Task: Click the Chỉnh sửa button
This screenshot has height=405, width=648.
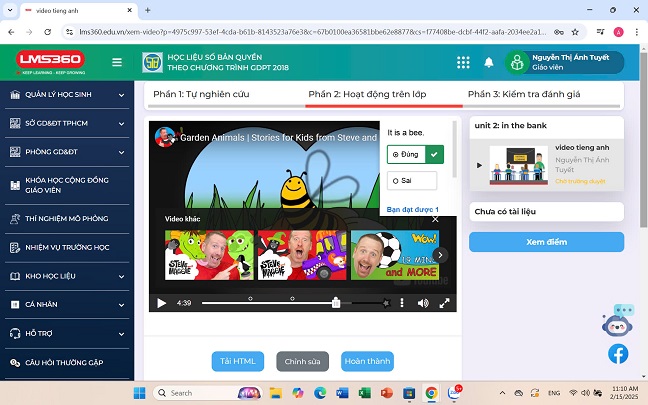Action: [x=303, y=361]
